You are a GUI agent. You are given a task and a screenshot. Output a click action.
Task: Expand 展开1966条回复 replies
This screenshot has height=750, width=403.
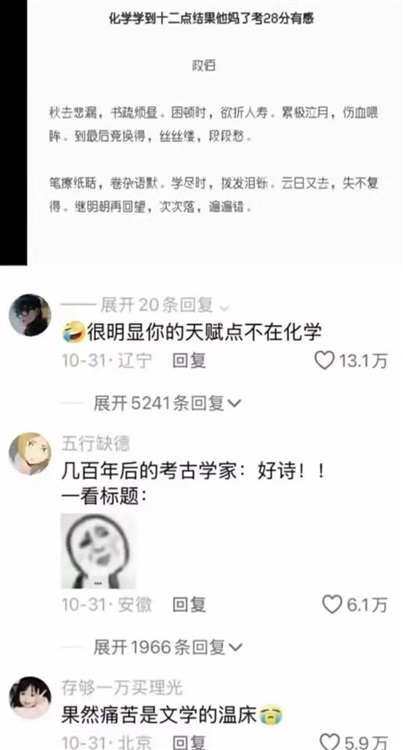pyautogui.click(x=167, y=648)
